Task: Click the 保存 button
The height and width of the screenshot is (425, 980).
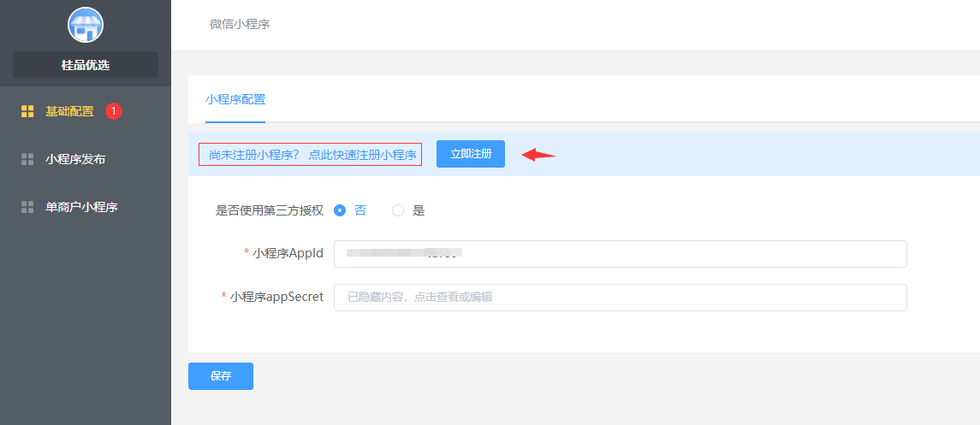Action: tap(221, 376)
